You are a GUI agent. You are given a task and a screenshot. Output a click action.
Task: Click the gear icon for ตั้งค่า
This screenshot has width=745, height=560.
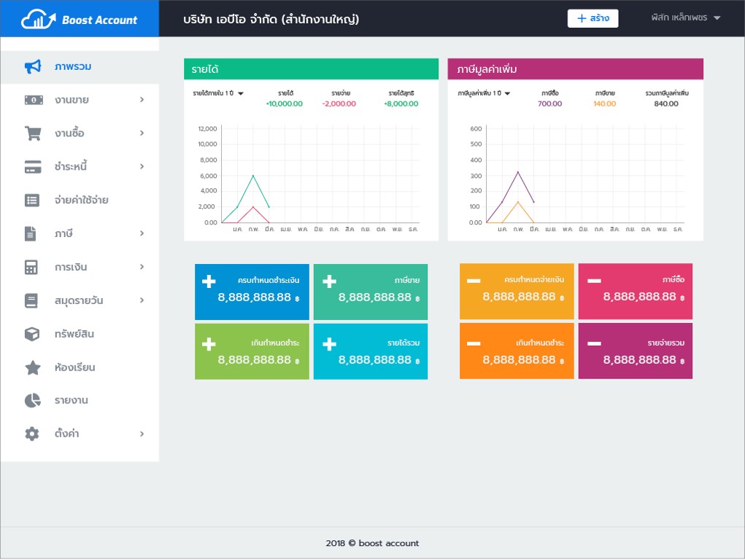coord(32,434)
